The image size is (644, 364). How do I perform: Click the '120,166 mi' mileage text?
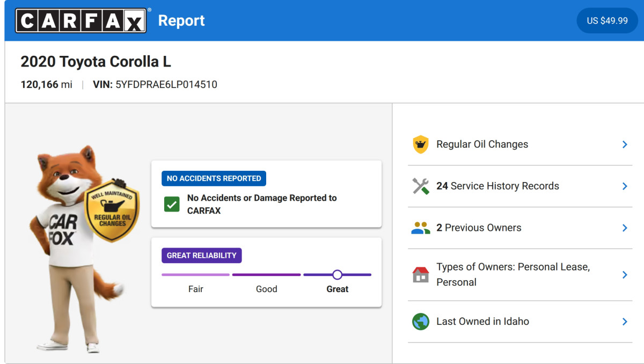pos(46,84)
